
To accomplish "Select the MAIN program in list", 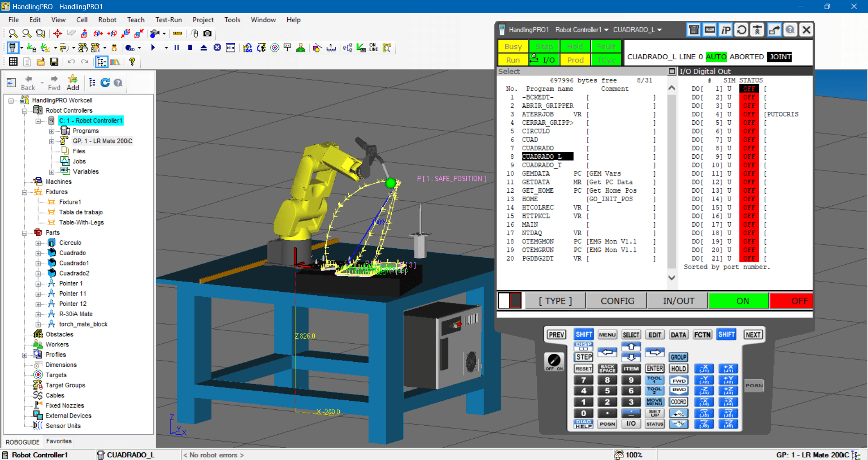I will [530, 224].
